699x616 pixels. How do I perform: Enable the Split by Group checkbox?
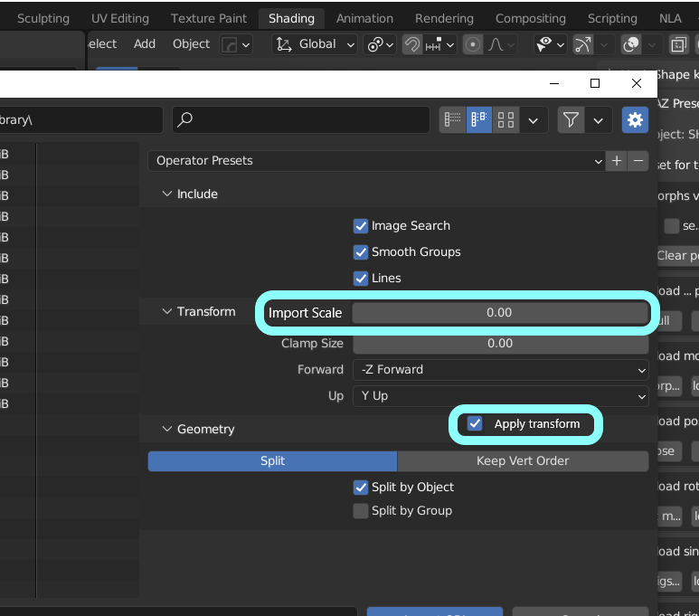point(361,511)
